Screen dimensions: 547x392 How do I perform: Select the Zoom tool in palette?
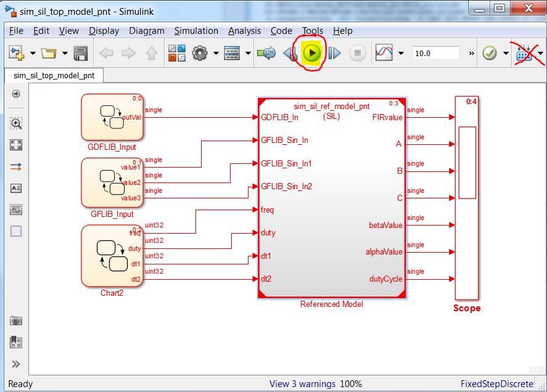[15, 123]
